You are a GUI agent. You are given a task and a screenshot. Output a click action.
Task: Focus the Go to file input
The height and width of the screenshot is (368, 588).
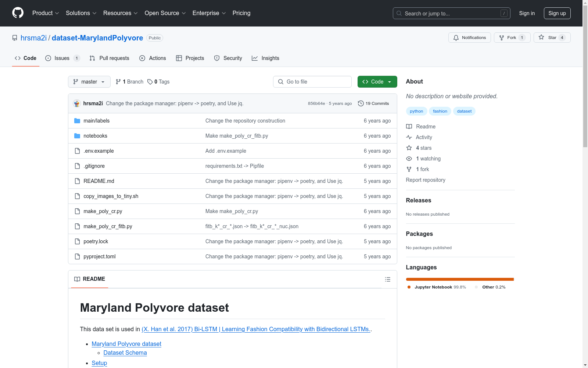[x=312, y=82]
